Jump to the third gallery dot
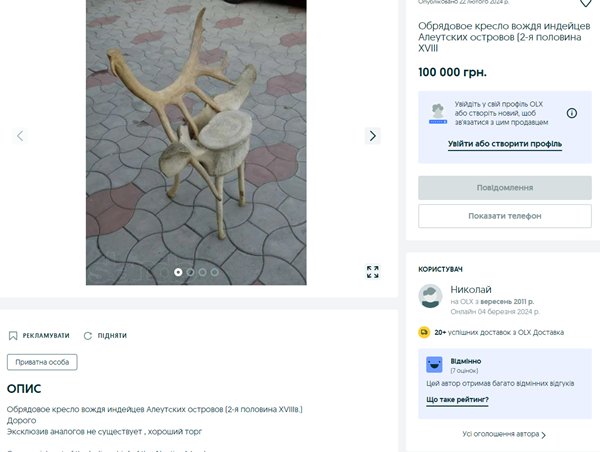 (x=202, y=272)
